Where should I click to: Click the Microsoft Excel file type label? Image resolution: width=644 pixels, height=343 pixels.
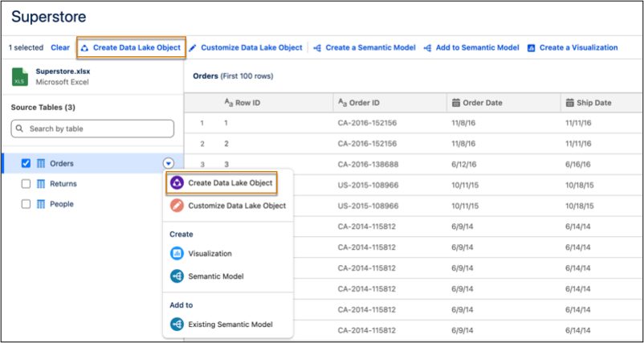point(62,82)
